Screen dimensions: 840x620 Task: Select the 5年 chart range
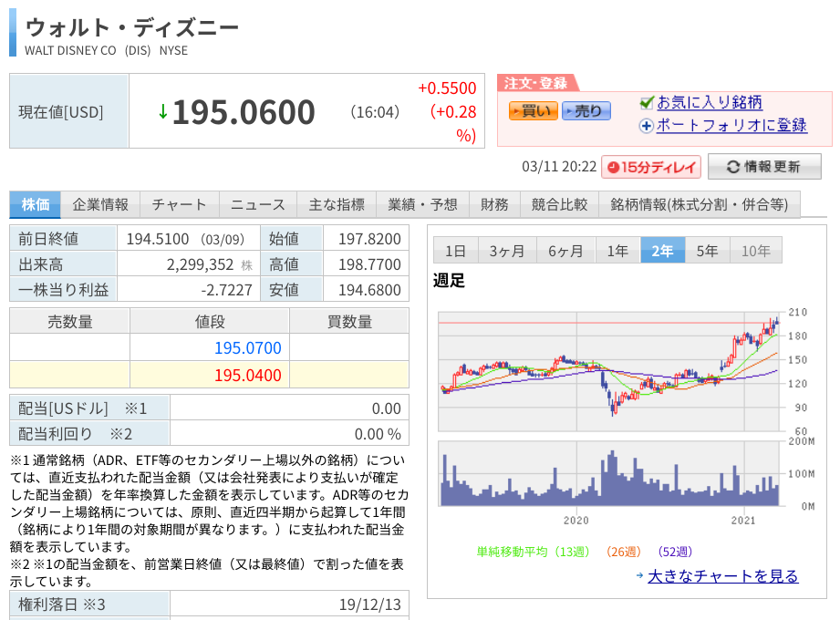pyautogui.click(x=707, y=250)
